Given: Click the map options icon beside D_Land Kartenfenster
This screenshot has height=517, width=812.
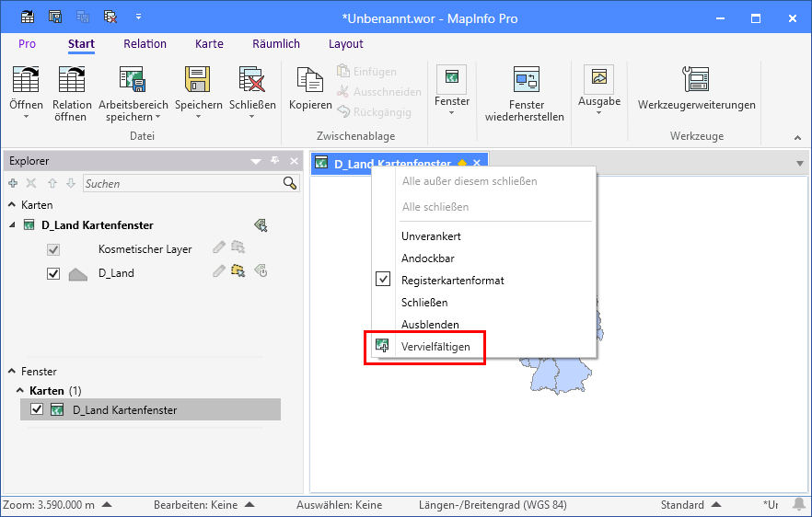Looking at the screenshot, I should pos(261,225).
